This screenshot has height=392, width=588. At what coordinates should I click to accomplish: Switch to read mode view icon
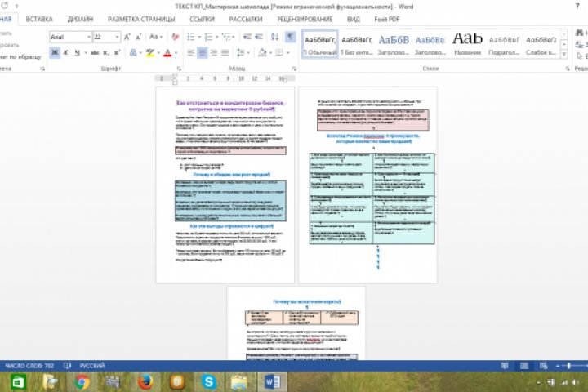[x=505, y=366]
